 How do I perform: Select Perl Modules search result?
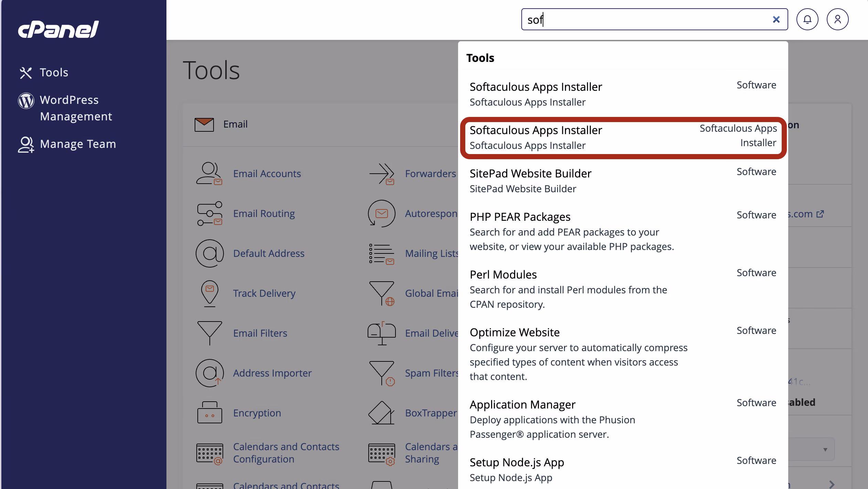(x=623, y=289)
